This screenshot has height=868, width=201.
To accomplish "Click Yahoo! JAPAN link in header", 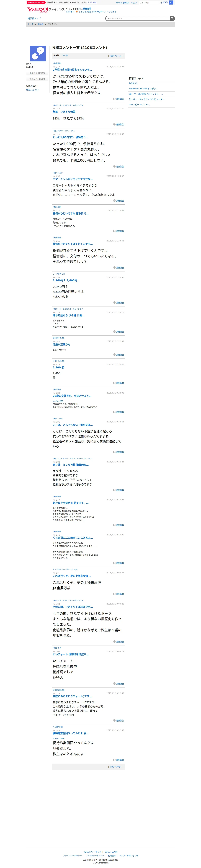I will point(122,3).
